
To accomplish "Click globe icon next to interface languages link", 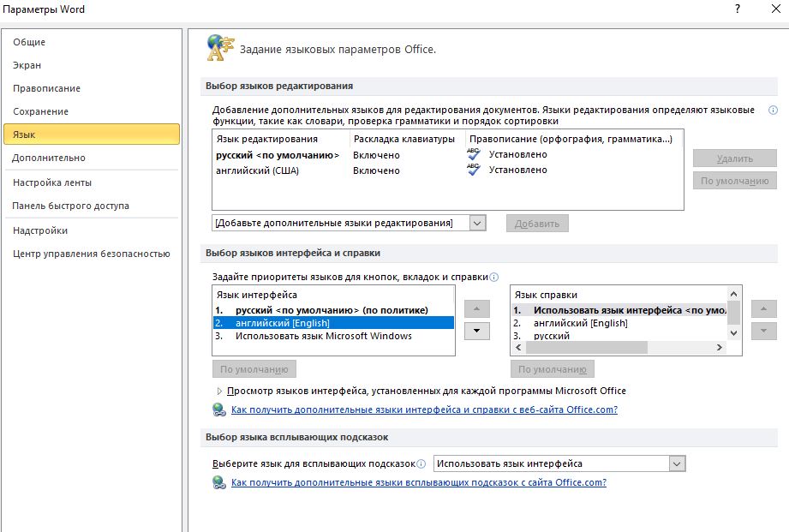I will click(x=219, y=409).
